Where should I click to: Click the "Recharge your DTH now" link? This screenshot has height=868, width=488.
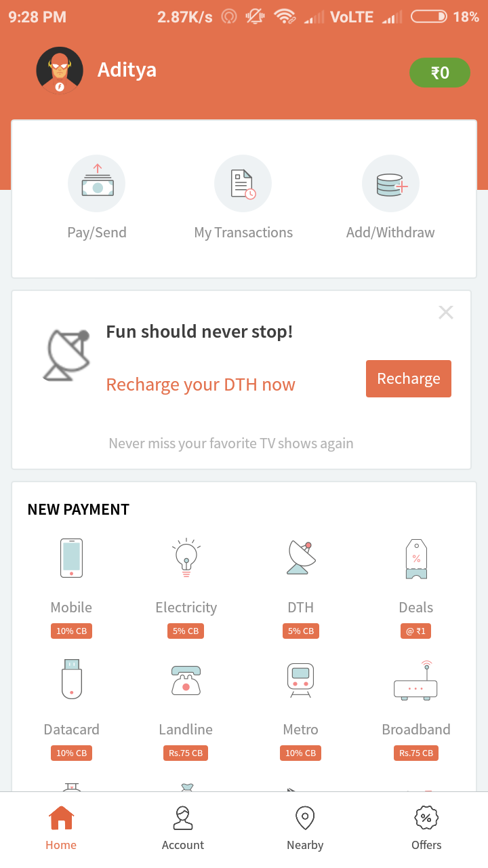click(201, 384)
